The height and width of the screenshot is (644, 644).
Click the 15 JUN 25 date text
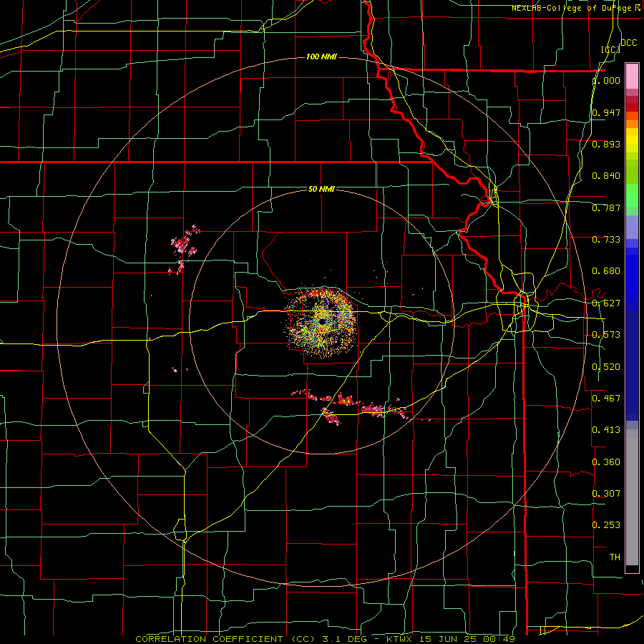(x=447, y=639)
